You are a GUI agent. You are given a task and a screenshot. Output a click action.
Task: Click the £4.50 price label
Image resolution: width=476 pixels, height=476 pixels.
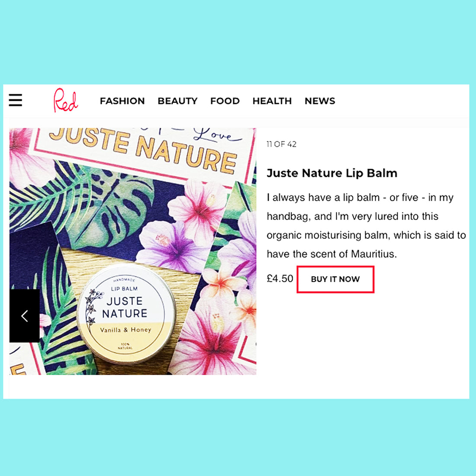280,278
